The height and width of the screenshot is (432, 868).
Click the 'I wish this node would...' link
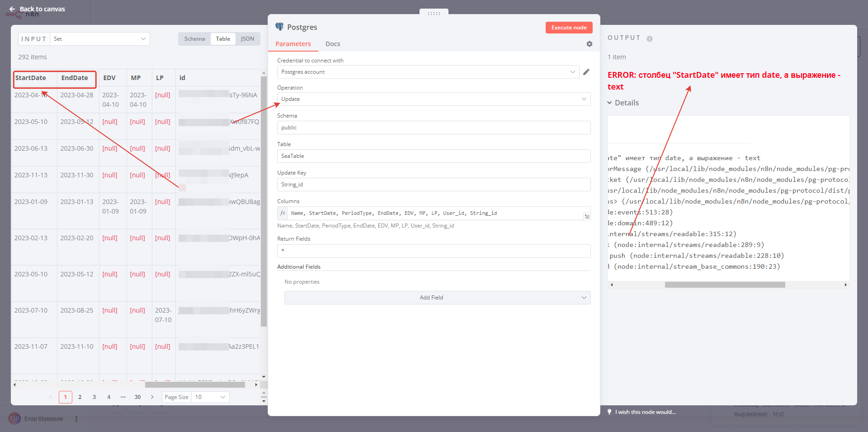click(x=645, y=412)
